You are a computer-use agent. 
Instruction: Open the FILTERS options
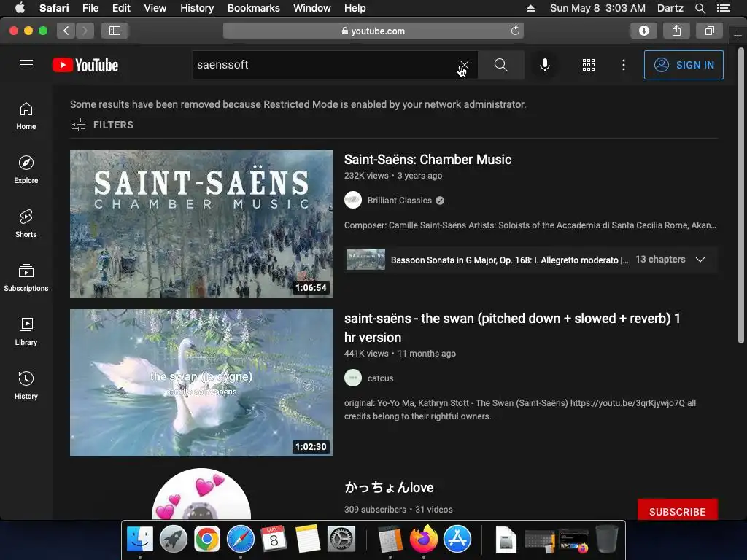(x=102, y=125)
